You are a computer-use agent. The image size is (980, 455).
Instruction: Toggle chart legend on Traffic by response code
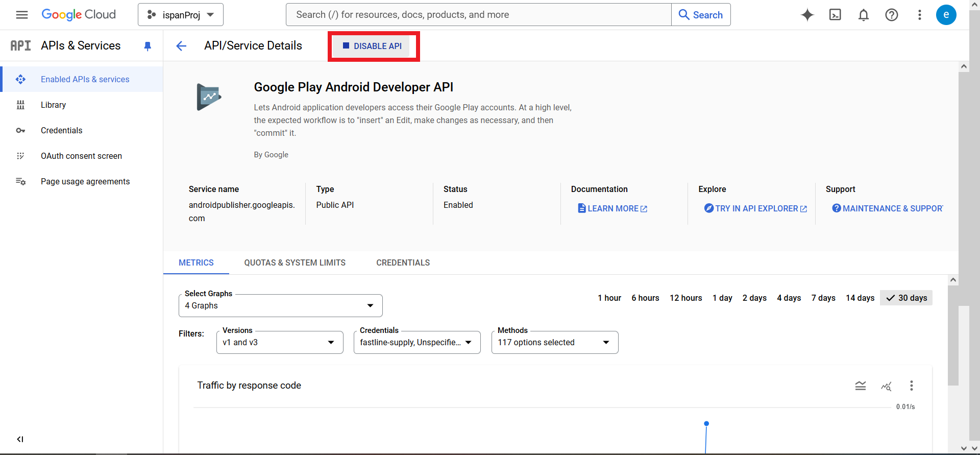coord(861,386)
